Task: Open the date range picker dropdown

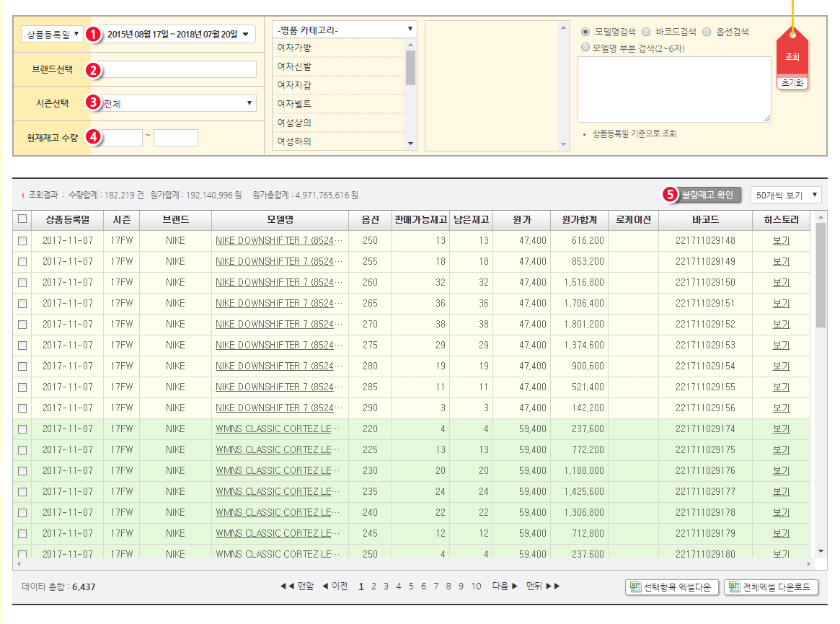Action: coord(178,35)
